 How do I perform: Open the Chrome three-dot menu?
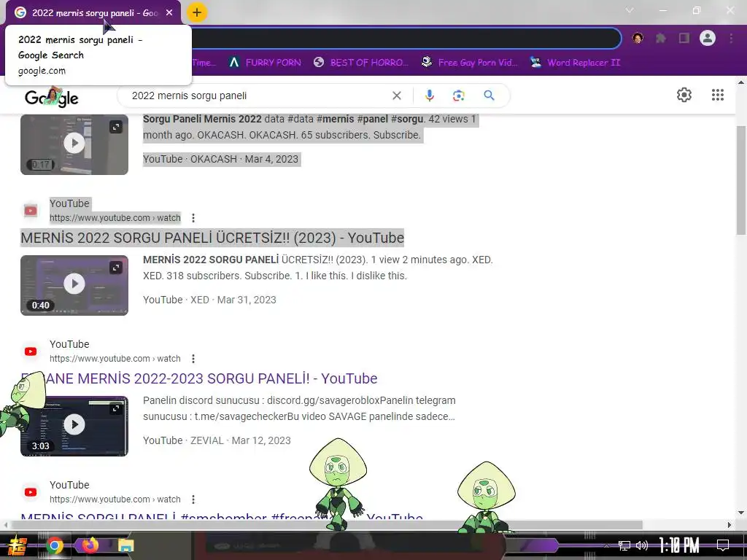[731, 38]
